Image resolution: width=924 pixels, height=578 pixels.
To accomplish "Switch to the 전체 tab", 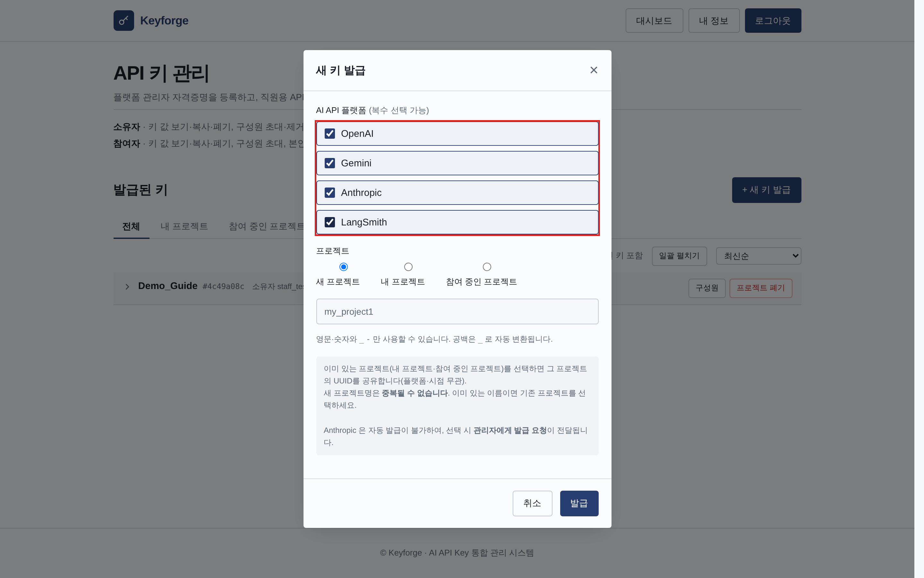I will click(x=131, y=226).
